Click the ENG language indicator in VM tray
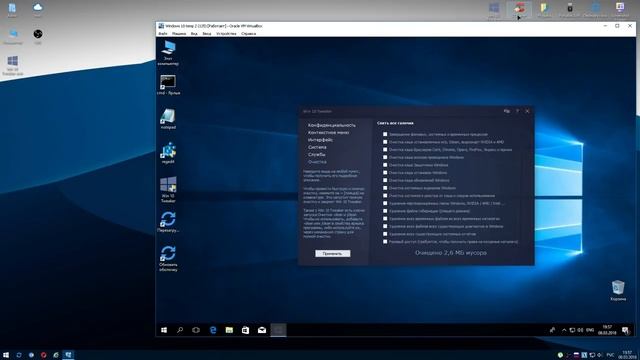This screenshot has height=360, width=640. pos(590,330)
